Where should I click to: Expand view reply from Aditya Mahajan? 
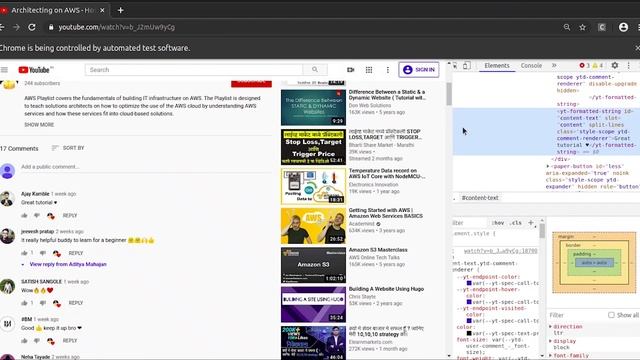point(68,264)
